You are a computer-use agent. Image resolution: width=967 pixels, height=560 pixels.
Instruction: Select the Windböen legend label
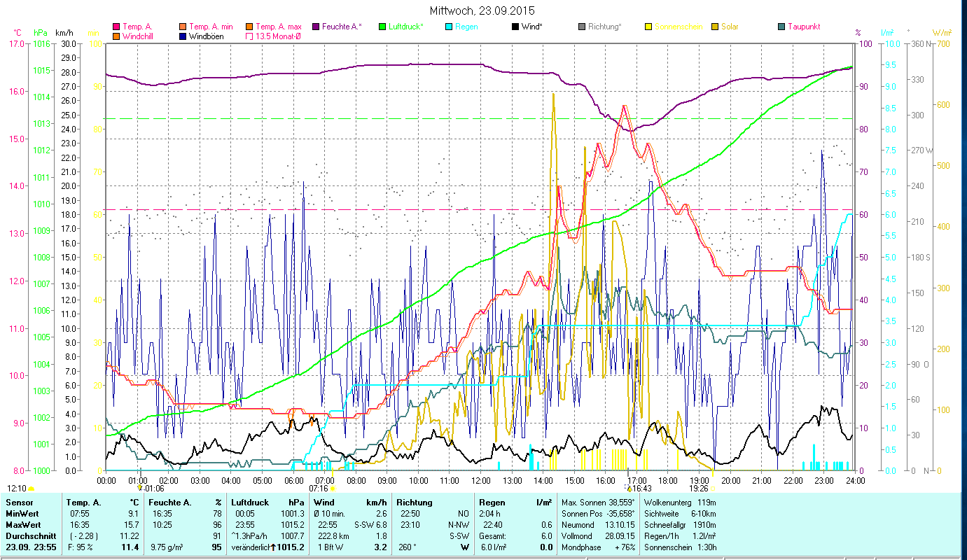tap(207, 36)
